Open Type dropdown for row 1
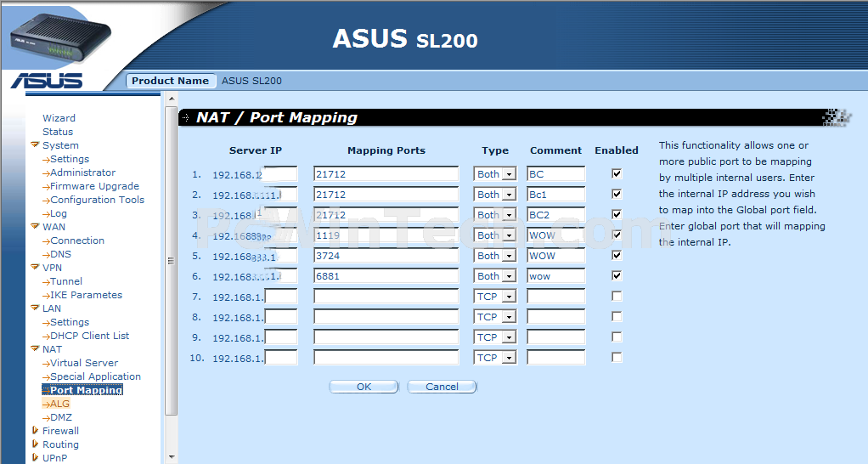 click(x=495, y=174)
